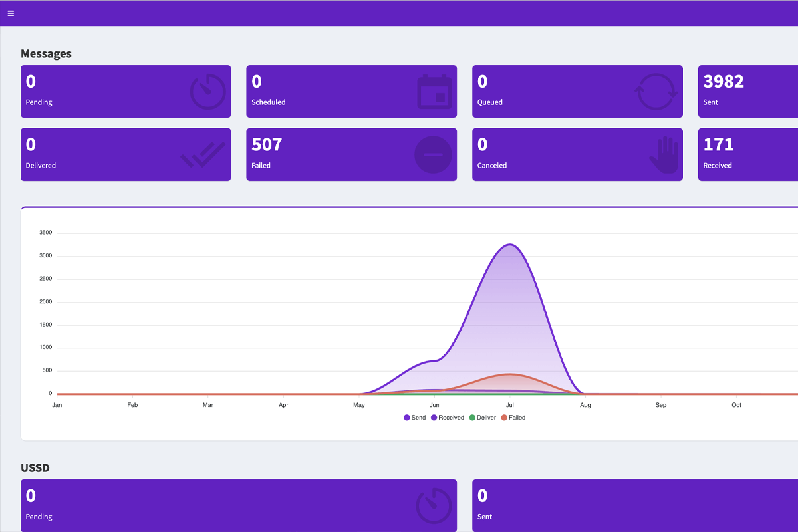
Task: Click the "Scheduled" card label
Action: (x=269, y=102)
